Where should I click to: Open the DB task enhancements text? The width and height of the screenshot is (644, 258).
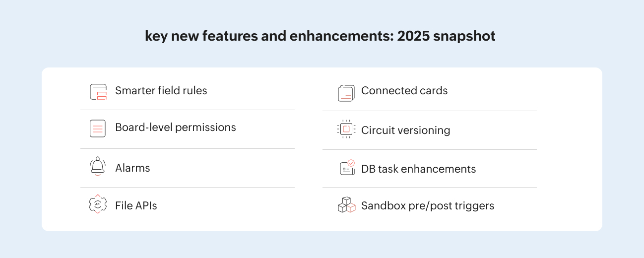point(418,169)
